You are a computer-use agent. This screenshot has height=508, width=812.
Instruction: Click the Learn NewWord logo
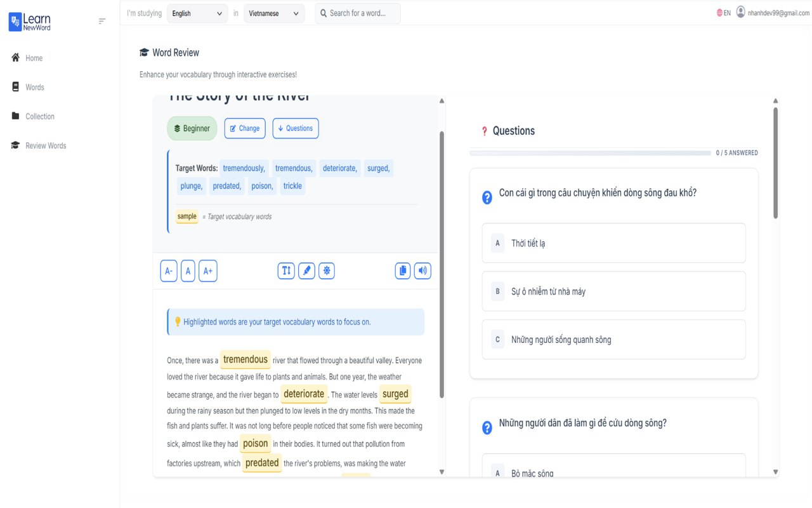[30, 22]
